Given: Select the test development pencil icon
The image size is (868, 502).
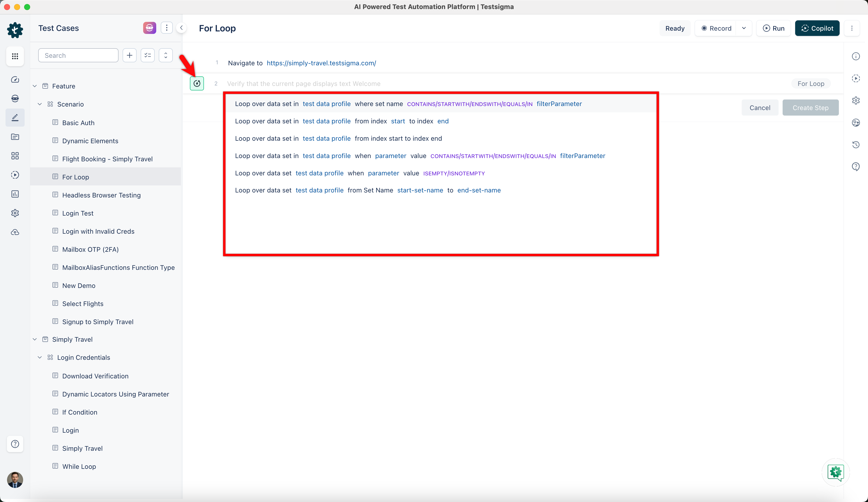Looking at the screenshot, I should [x=15, y=118].
